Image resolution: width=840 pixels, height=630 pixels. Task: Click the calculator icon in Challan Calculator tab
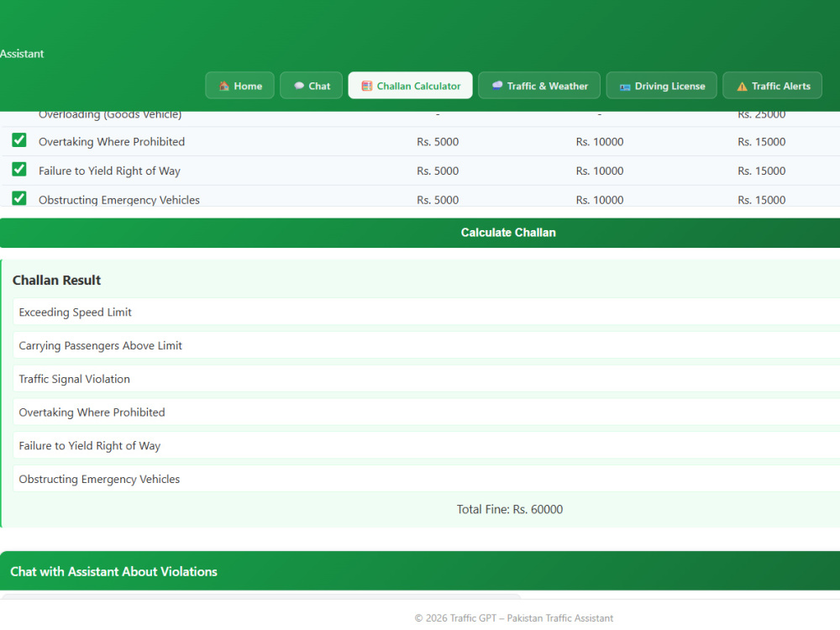pos(367,86)
